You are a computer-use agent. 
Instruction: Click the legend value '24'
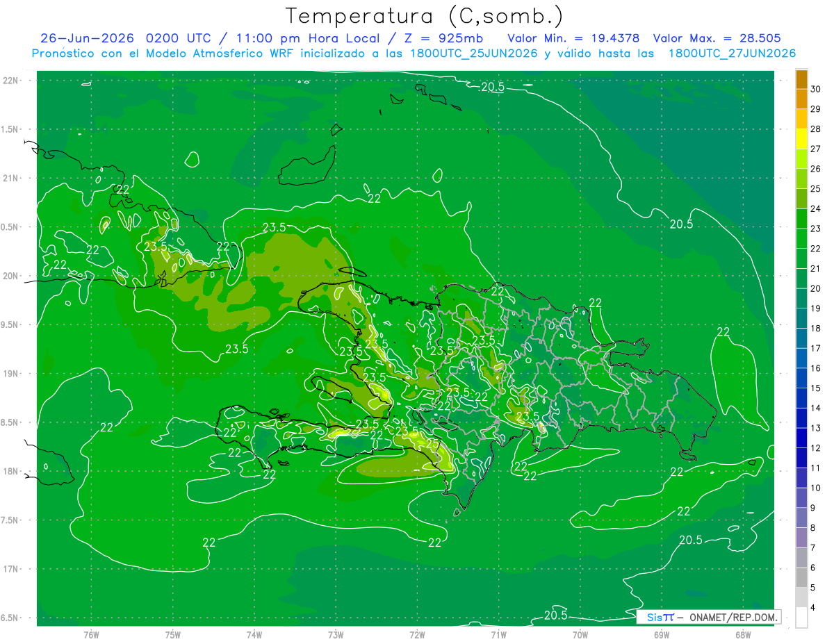(x=816, y=209)
